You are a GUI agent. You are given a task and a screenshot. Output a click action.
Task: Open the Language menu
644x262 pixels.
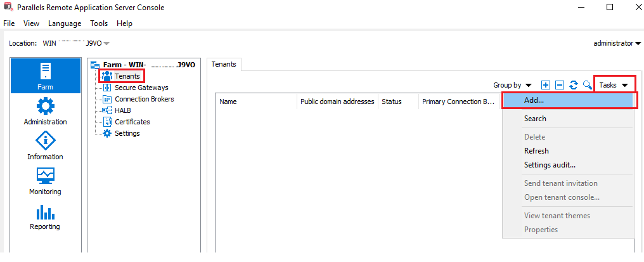click(x=65, y=23)
